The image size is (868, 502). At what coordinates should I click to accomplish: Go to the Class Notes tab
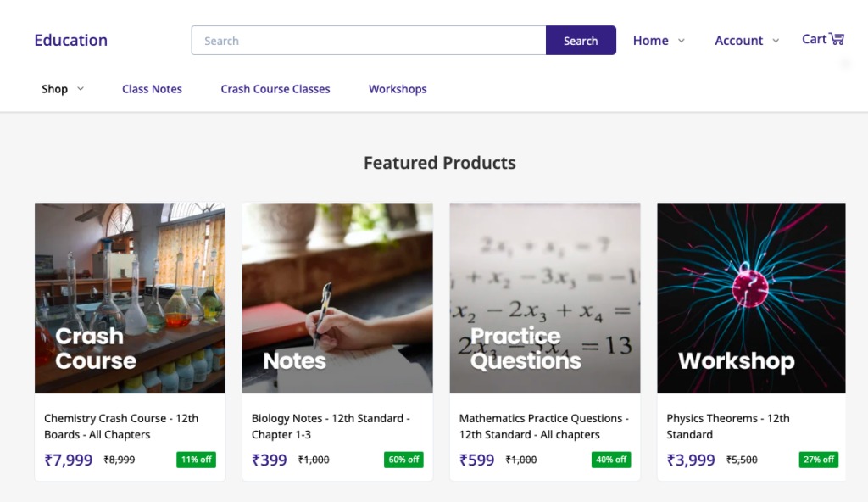pos(152,89)
